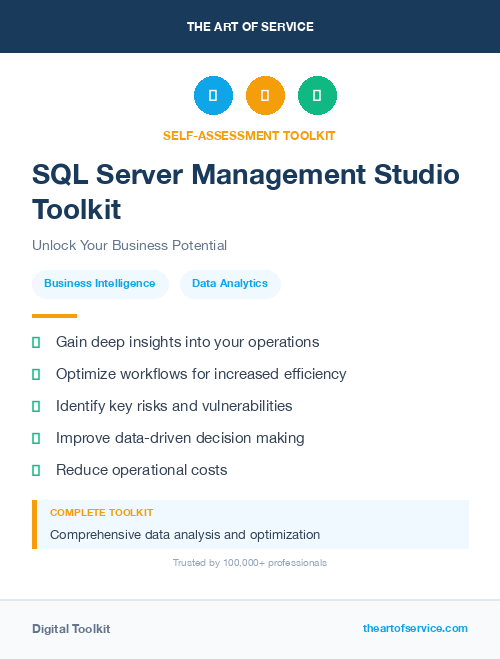This screenshot has height=659, width=500.
Task: Select the Business Intelligence tag
Action: pos(100,284)
